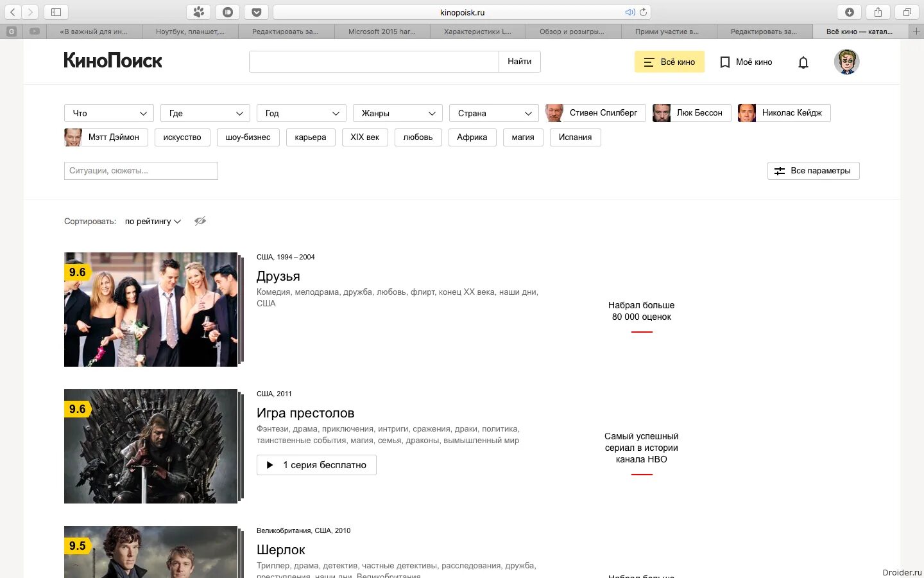Open the Шерлок title link
This screenshot has height=578, width=924.
[x=281, y=550]
